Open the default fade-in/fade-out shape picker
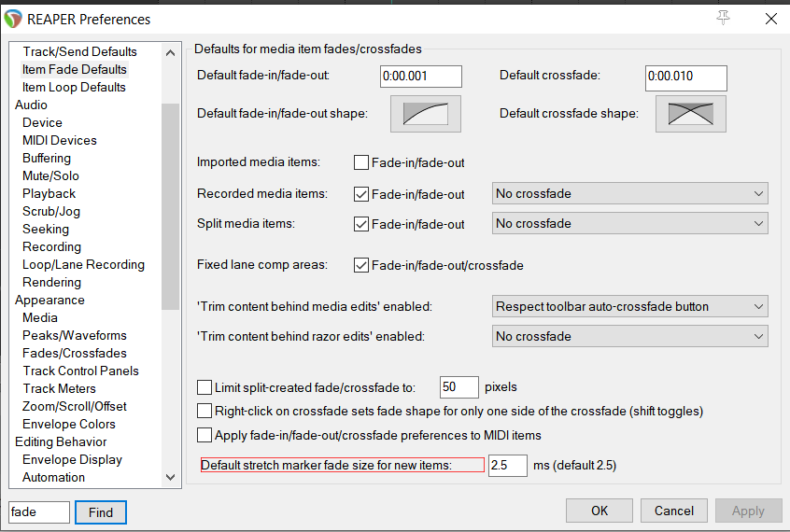Viewport: 790px width, 532px height. click(426, 114)
